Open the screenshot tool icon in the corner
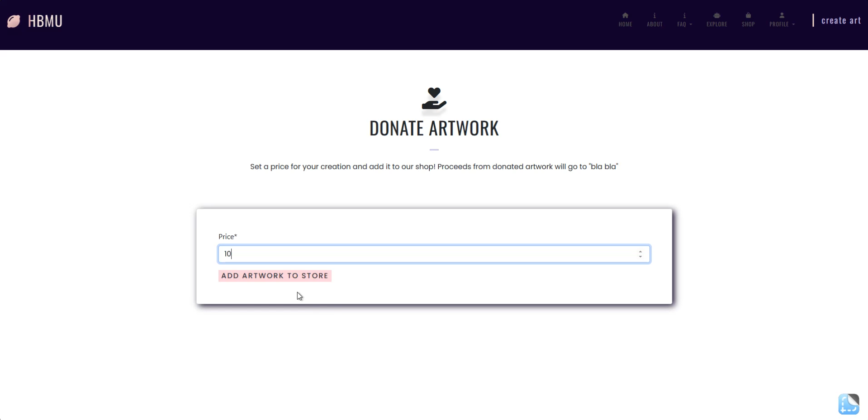Image resolution: width=868 pixels, height=420 pixels. pyautogui.click(x=849, y=404)
